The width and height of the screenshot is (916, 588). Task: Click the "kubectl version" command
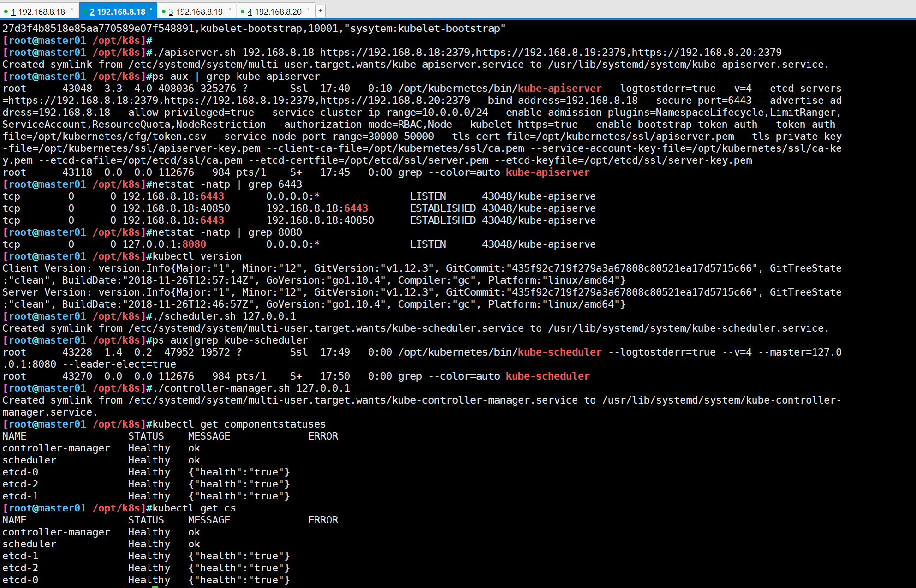197,256
